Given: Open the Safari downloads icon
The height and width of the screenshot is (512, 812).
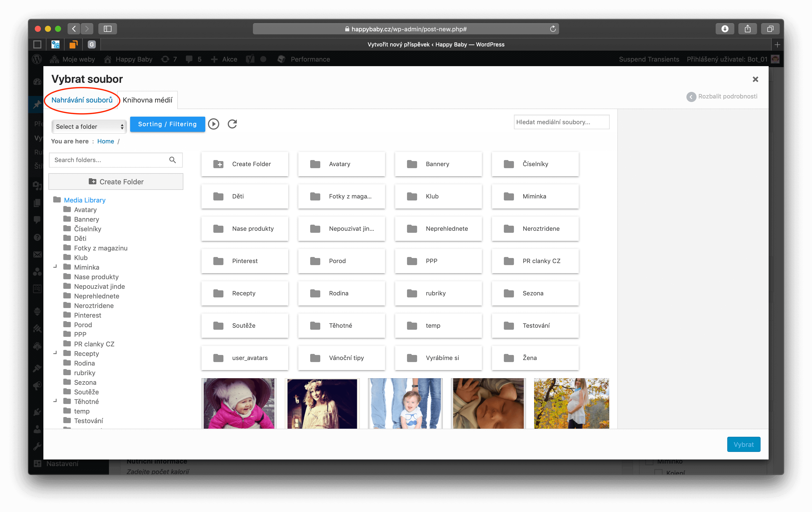Looking at the screenshot, I should click(725, 29).
